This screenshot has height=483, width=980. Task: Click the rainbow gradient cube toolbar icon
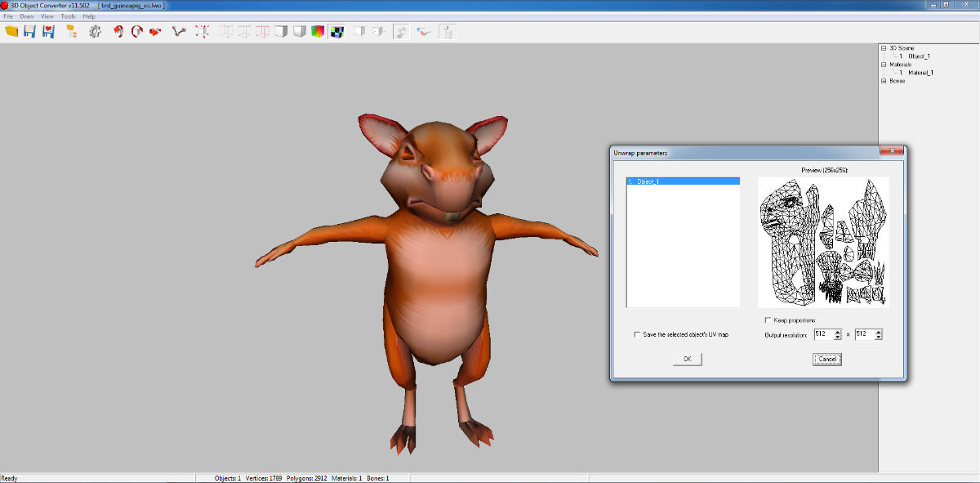click(x=318, y=31)
